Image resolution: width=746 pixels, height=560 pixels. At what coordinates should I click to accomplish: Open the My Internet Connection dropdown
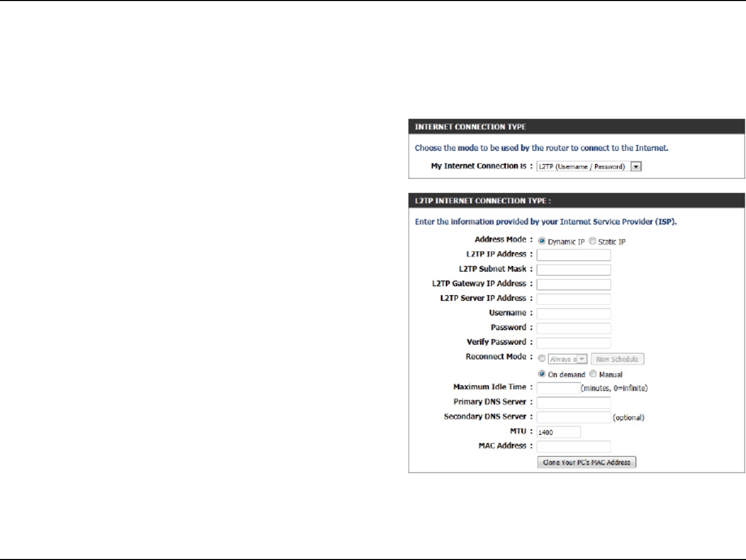[589, 166]
